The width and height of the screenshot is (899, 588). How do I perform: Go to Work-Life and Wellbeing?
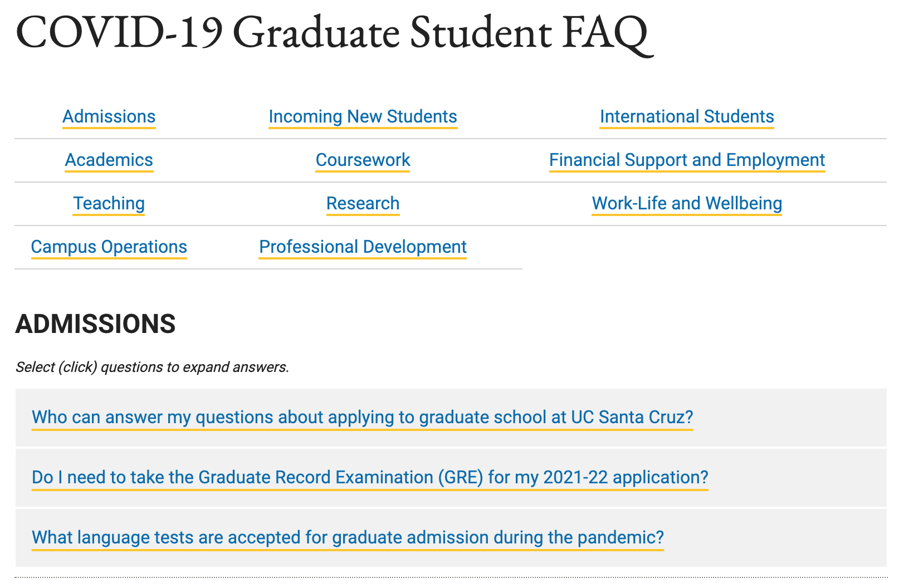coord(687,203)
